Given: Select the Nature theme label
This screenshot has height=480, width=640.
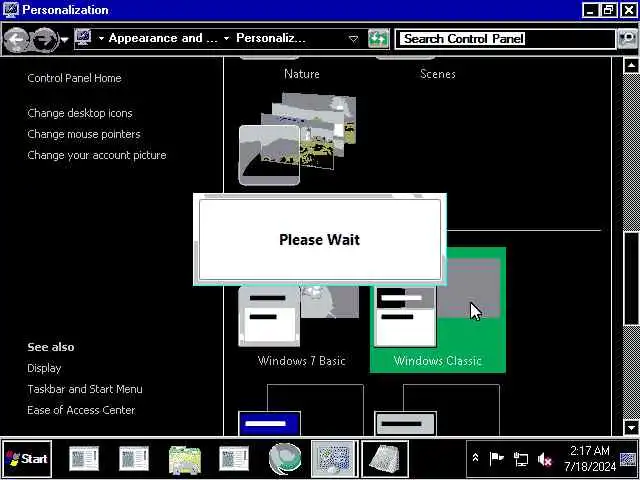Looking at the screenshot, I should point(302,74).
